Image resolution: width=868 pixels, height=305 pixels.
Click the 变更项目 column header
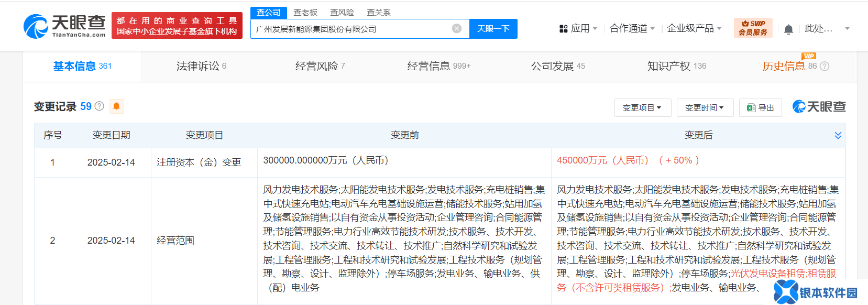(204, 135)
